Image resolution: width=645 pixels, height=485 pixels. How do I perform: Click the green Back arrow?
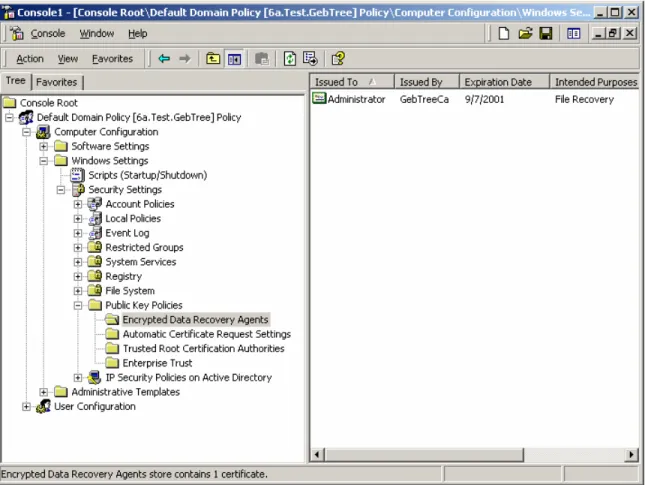pos(164,59)
